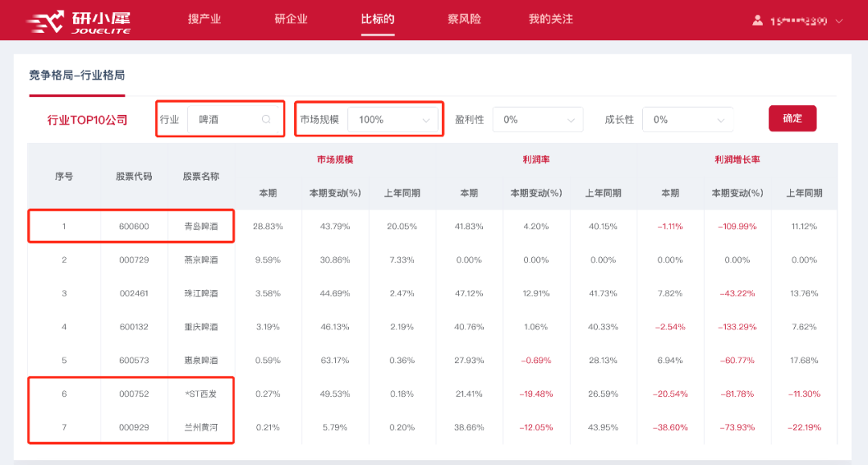Open the 研企业 menu
This screenshot has height=465, width=868.
(291, 18)
